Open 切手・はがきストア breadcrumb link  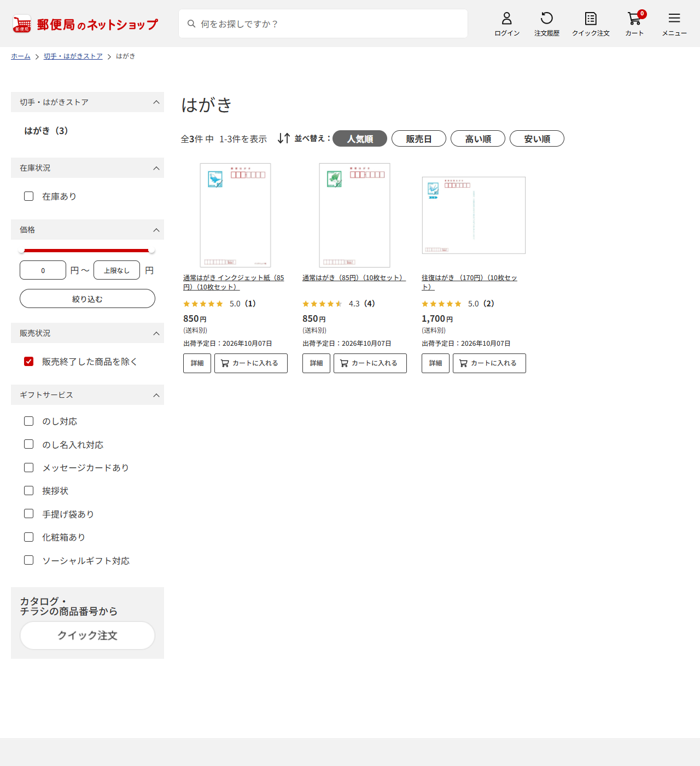click(x=73, y=56)
